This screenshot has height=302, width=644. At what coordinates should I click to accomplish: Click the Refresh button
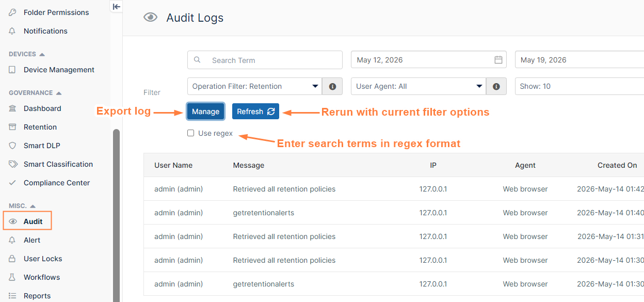(x=255, y=112)
